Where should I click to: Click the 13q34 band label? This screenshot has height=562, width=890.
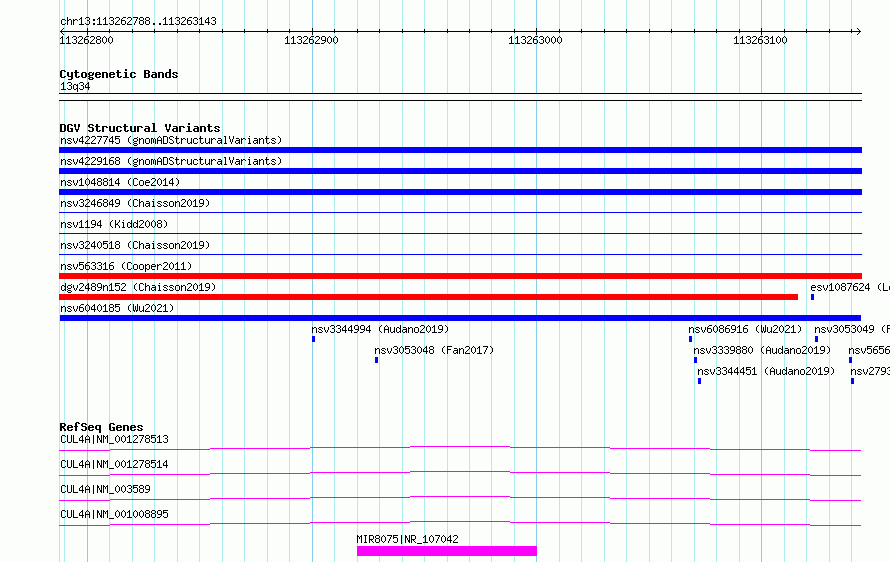75,86
